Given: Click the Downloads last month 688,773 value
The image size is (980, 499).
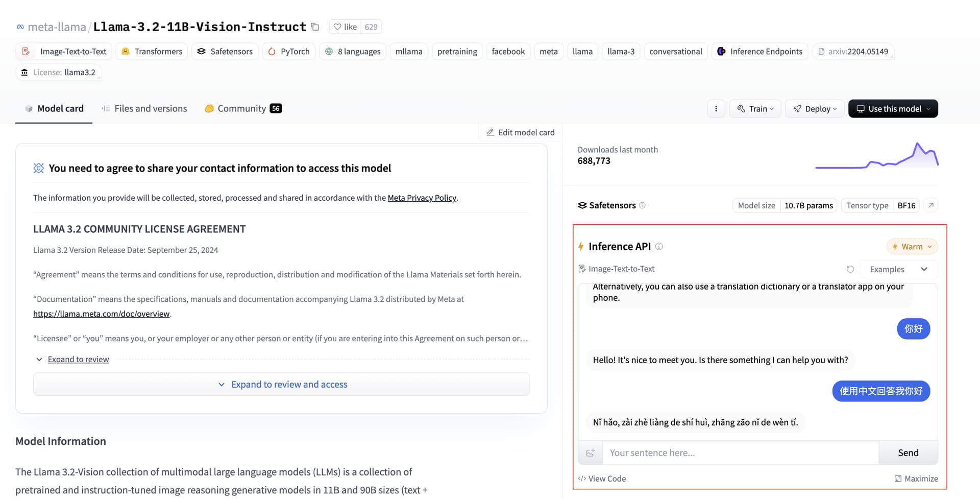Looking at the screenshot, I should pos(594,161).
